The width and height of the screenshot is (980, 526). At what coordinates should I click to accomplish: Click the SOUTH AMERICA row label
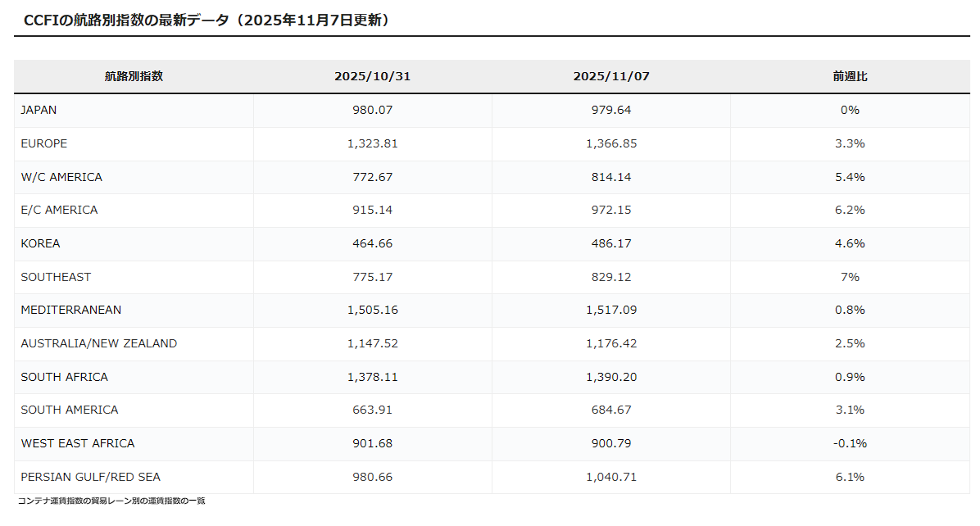(x=70, y=410)
